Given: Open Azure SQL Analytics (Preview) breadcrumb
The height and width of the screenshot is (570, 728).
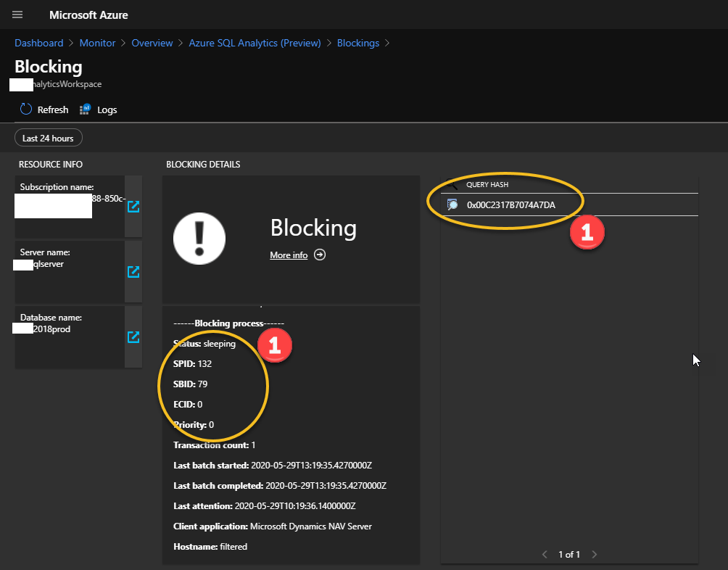Looking at the screenshot, I should coord(255,43).
